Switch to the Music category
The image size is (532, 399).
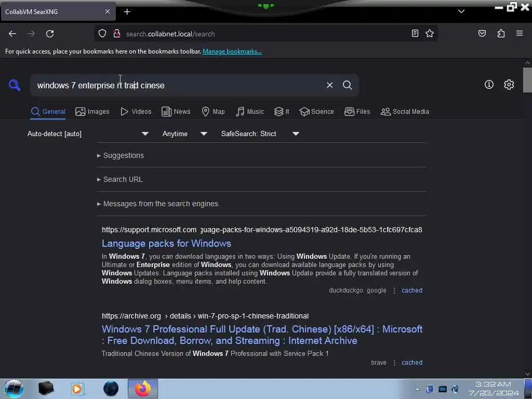coord(250,112)
